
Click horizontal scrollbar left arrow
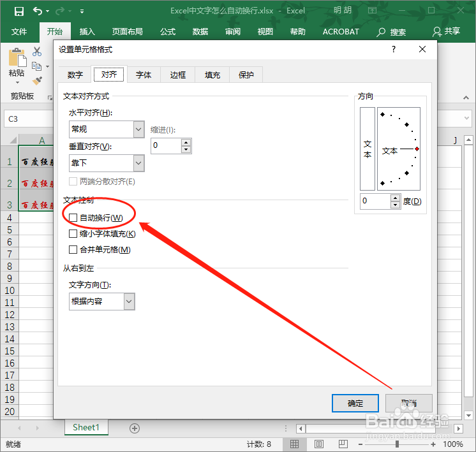[301, 428]
